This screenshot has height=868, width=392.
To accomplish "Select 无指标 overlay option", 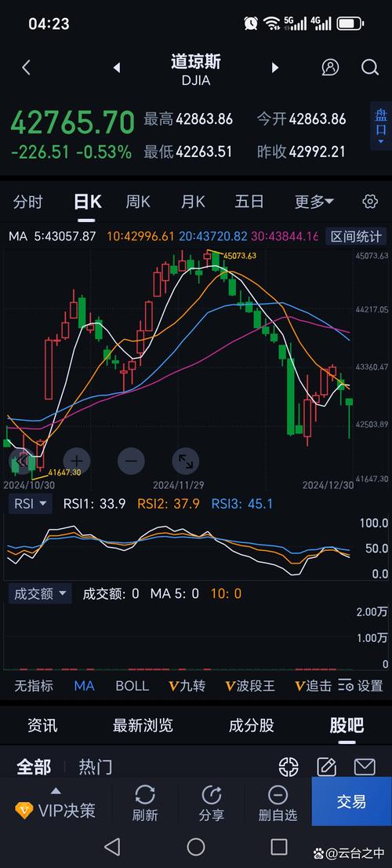I will click(x=34, y=686).
